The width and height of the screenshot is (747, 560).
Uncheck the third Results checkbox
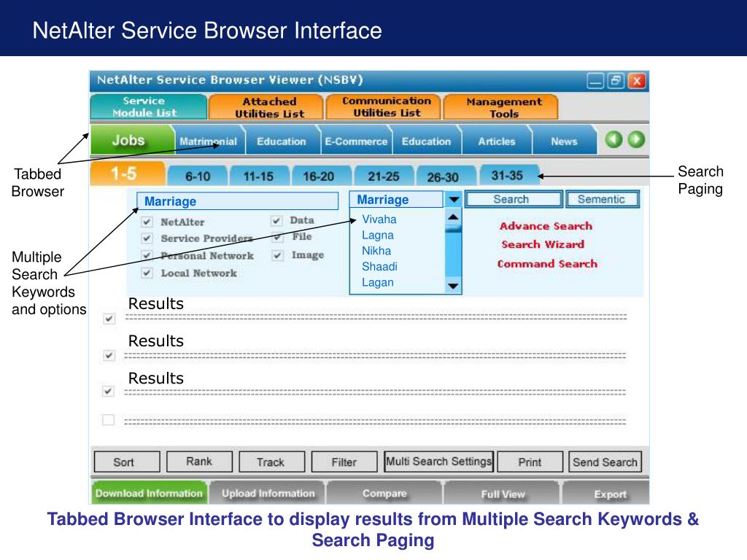click(109, 392)
